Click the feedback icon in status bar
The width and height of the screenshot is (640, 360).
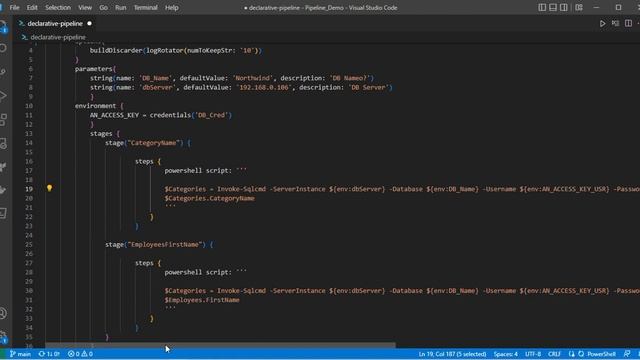627,354
